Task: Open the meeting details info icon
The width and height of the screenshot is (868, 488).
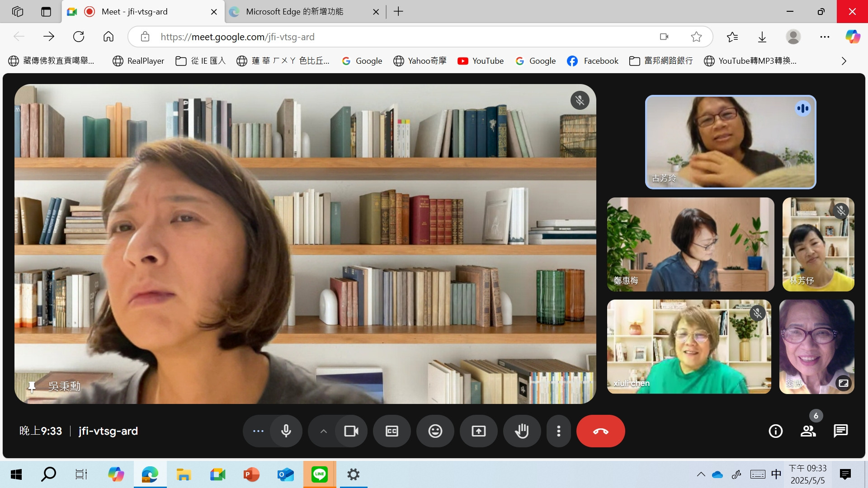Action: point(775,431)
